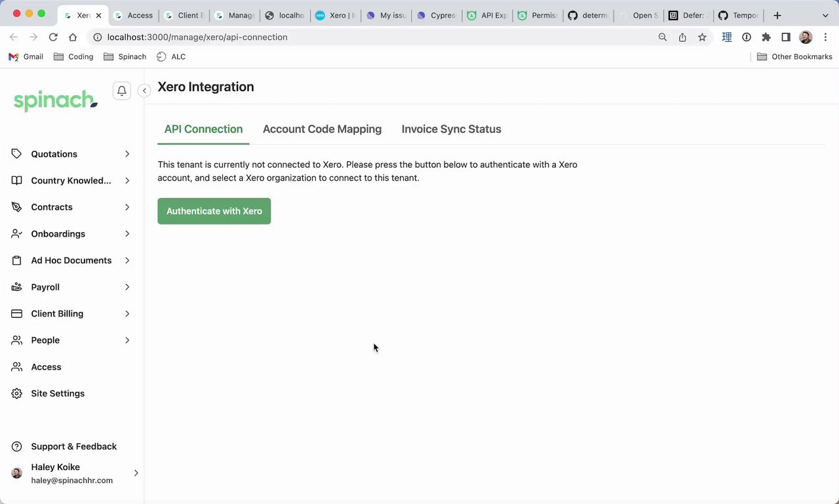The height and width of the screenshot is (504, 839).
Task: Expand the Country Knowledge chevron
Action: pyautogui.click(x=127, y=180)
